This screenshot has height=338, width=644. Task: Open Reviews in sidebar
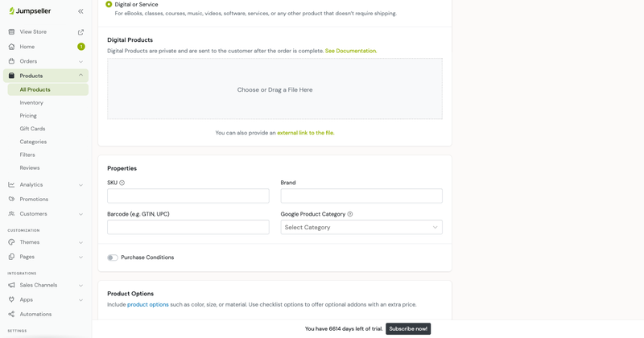30,168
